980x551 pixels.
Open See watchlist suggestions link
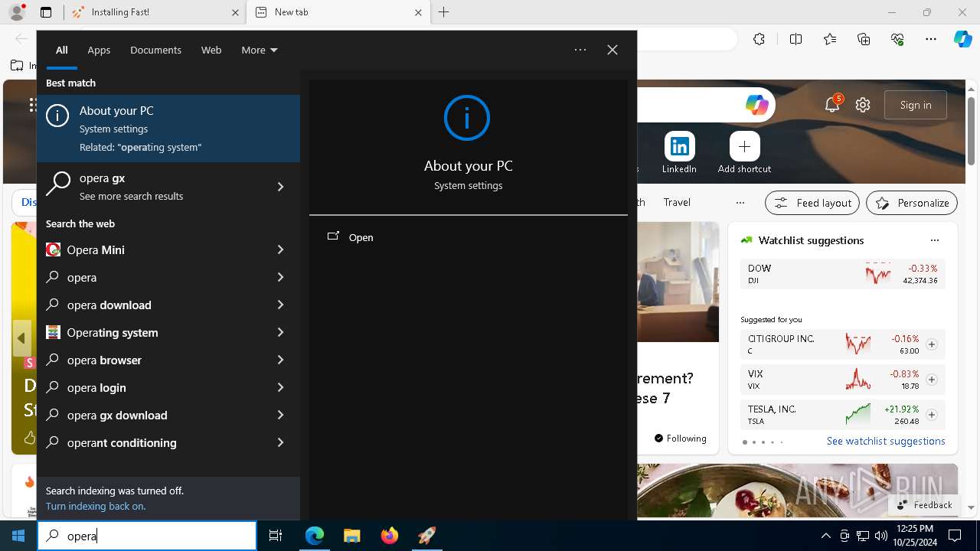pyautogui.click(x=886, y=441)
